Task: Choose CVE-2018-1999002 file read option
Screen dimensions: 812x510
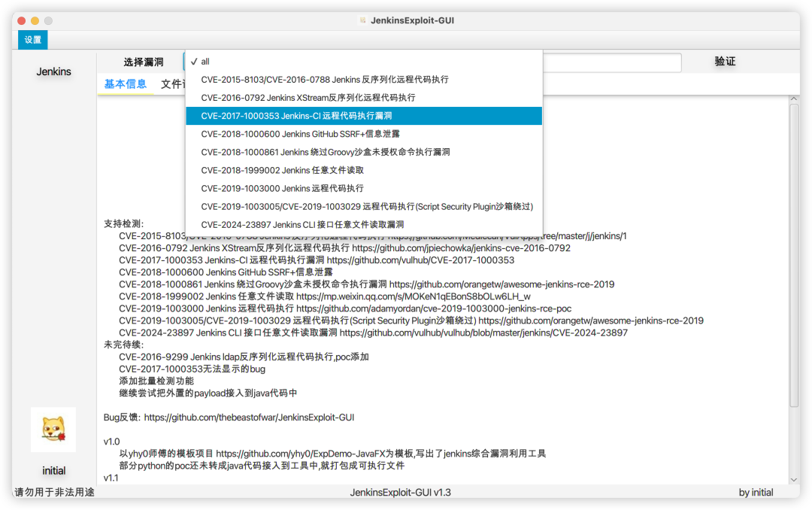Action: click(364, 170)
